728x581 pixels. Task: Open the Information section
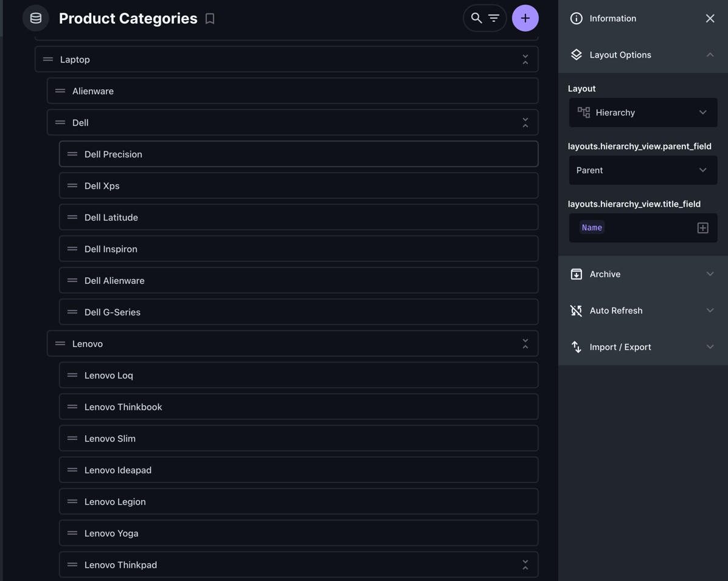[x=643, y=18]
